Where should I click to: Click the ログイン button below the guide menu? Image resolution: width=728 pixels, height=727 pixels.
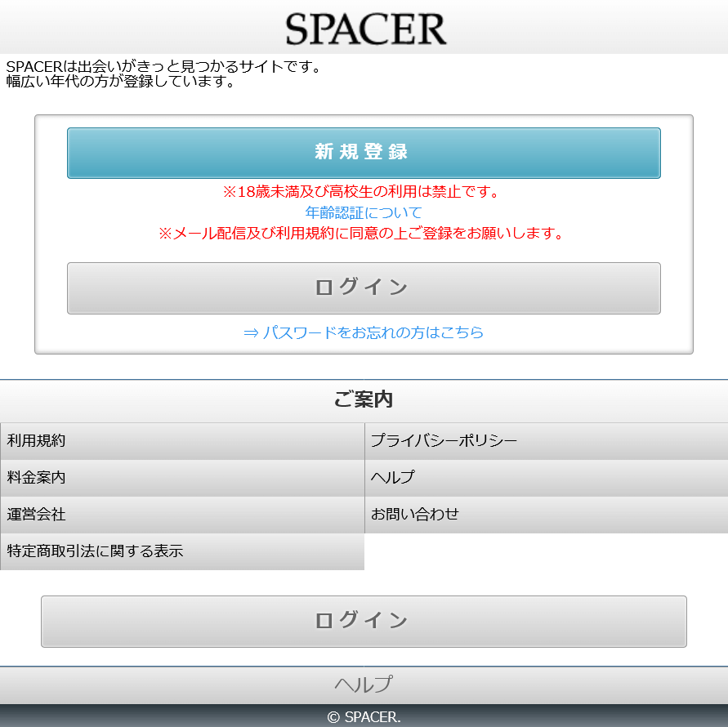click(364, 621)
